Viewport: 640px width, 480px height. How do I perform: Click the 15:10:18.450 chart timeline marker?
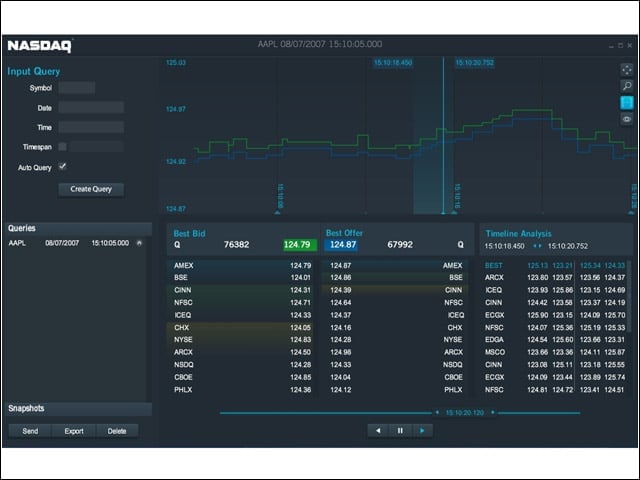point(393,62)
